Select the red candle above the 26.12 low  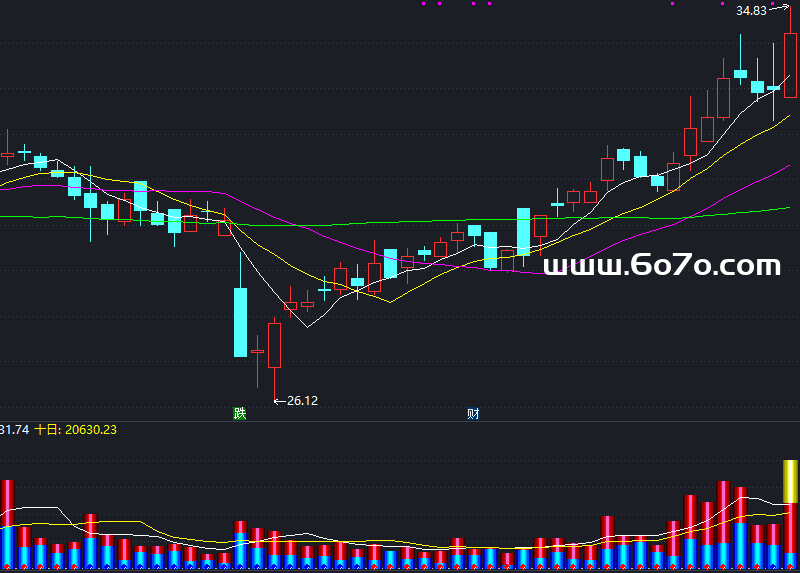[274, 345]
